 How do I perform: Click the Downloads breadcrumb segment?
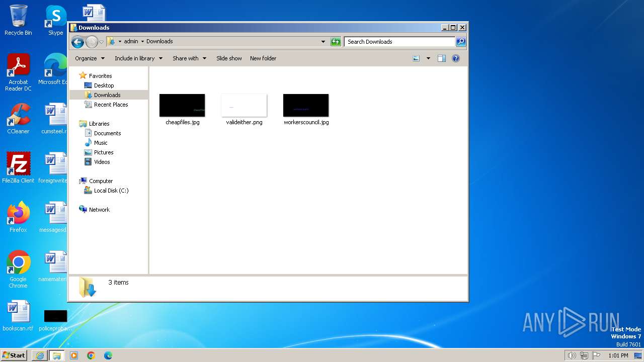click(159, 42)
